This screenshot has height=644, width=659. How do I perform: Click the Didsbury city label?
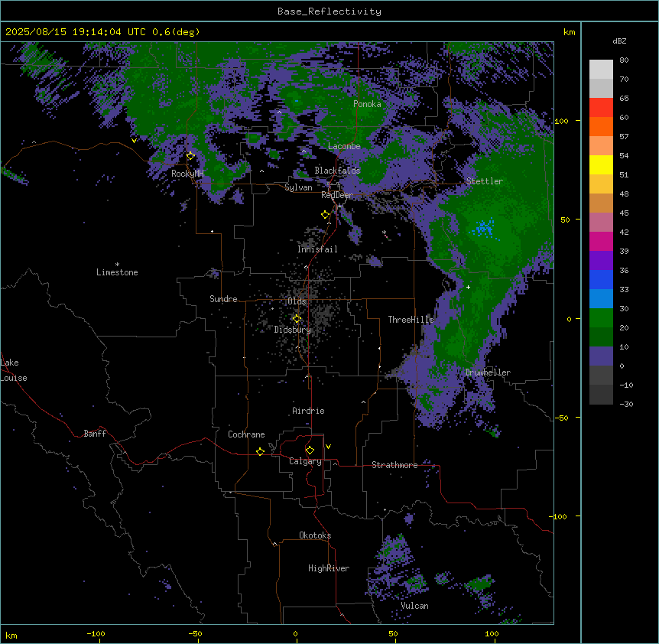293,330
